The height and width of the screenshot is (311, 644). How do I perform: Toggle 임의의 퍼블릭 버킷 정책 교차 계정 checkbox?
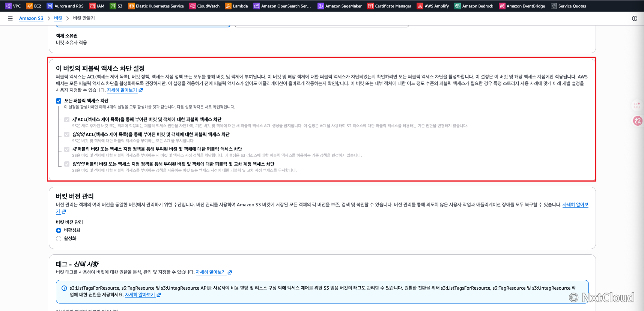tap(67, 164)
